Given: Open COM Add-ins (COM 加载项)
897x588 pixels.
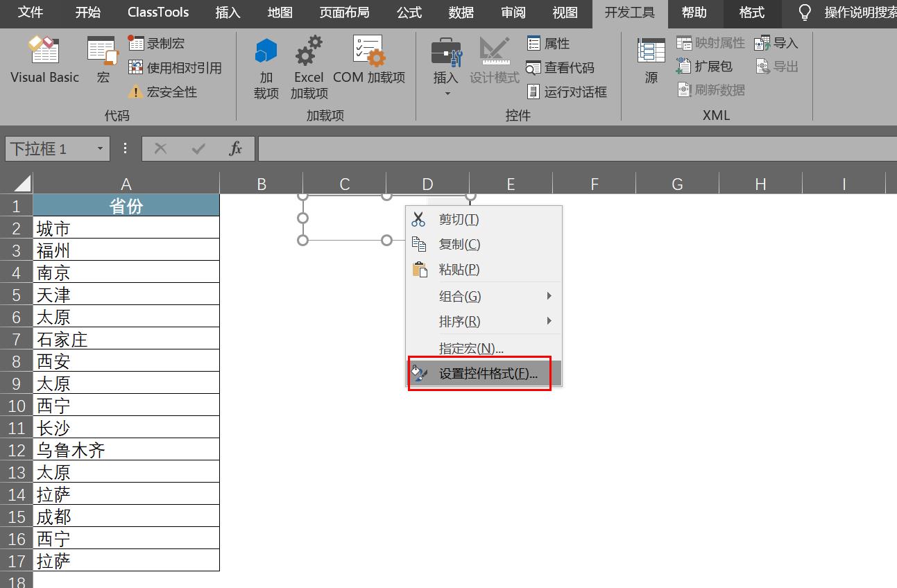Looking at the screenshot, I should click(369, 60).
